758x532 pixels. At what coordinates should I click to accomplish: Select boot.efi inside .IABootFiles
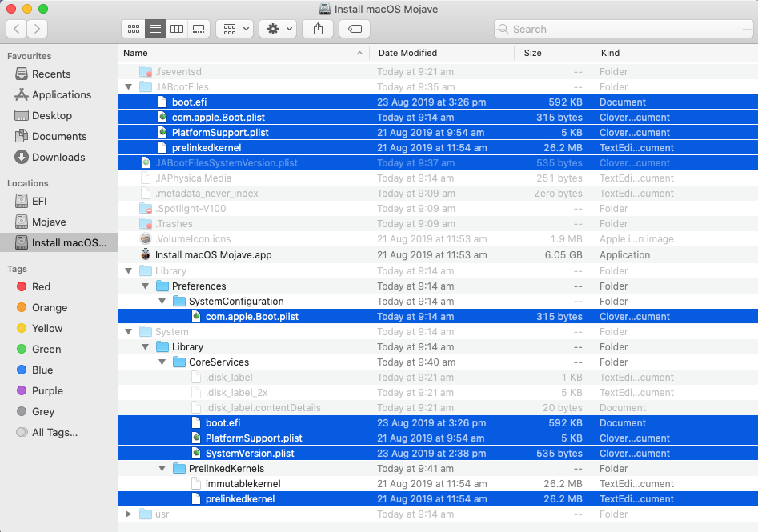pos(438,102)
